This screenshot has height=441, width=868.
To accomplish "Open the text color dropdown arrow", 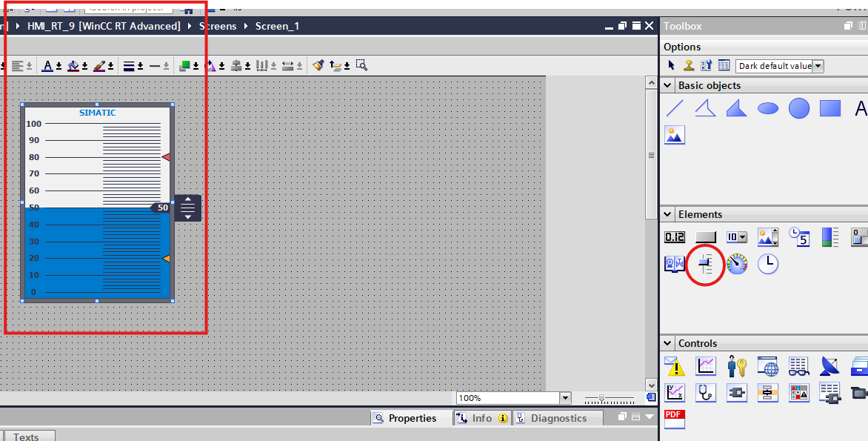I will pos(59,67).
